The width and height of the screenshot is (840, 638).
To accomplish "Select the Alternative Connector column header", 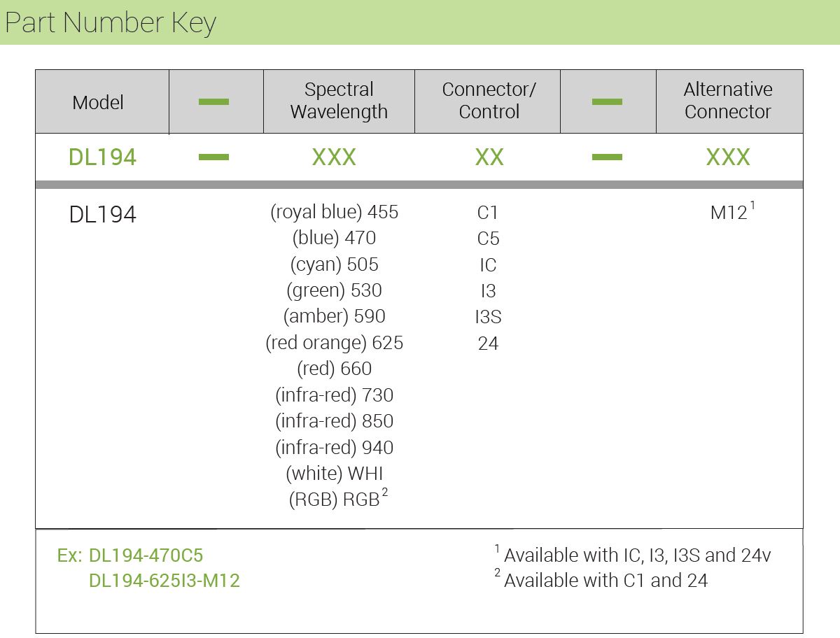I will click(728, 101).
